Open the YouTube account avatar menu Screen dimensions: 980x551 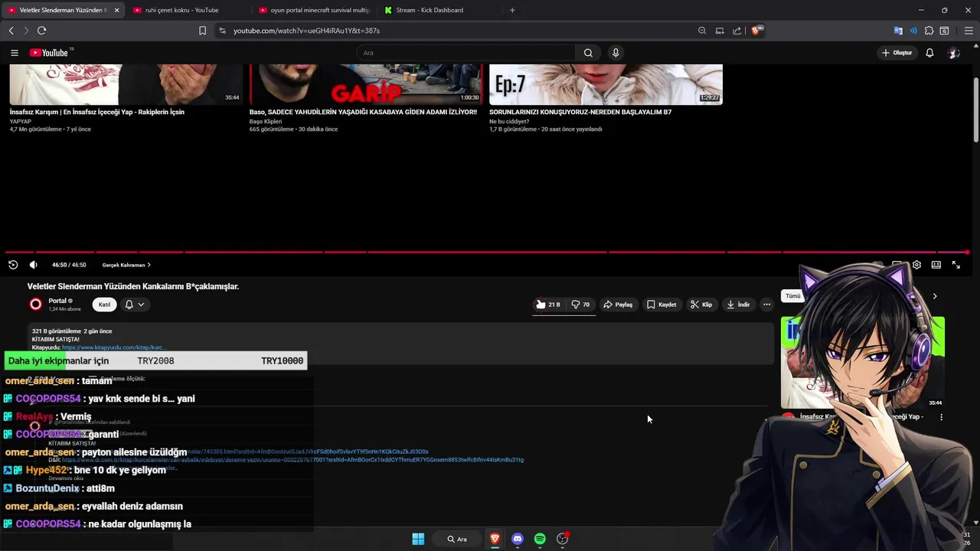tap(953, 53)
